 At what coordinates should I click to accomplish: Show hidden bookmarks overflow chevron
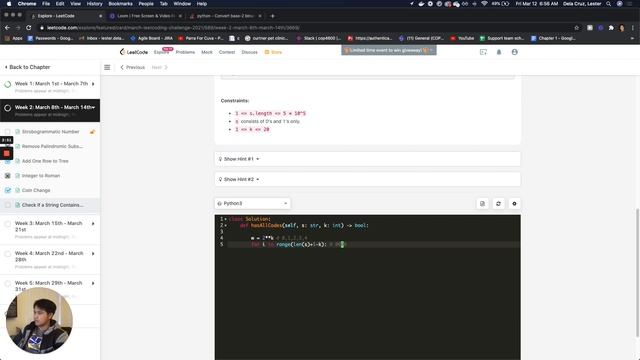(x=632, y=38)
